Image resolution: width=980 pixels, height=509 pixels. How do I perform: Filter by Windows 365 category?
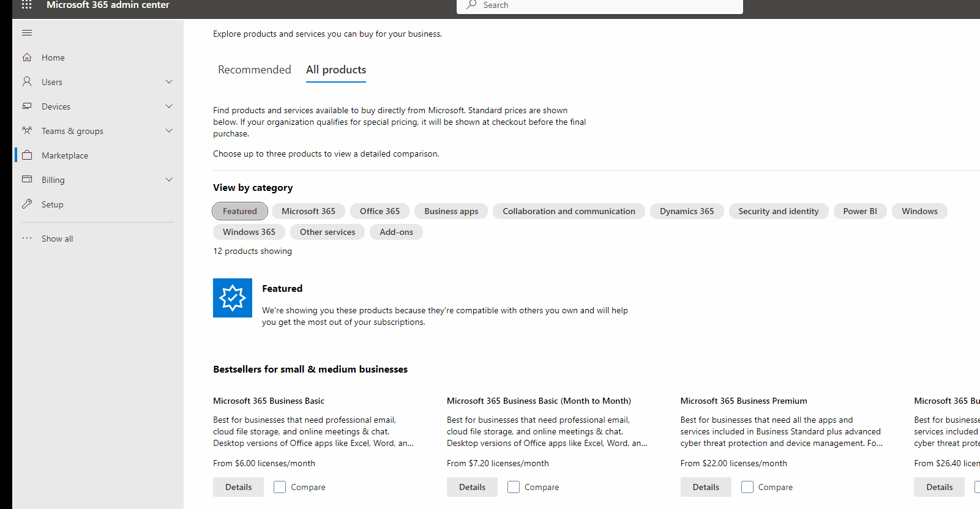249,232
